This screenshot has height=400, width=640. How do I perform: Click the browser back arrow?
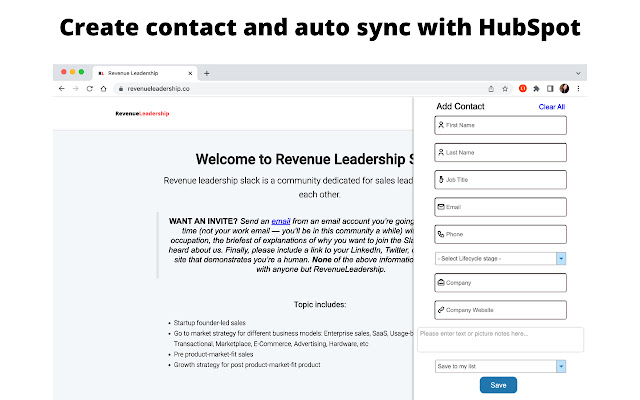pos(62,89)
